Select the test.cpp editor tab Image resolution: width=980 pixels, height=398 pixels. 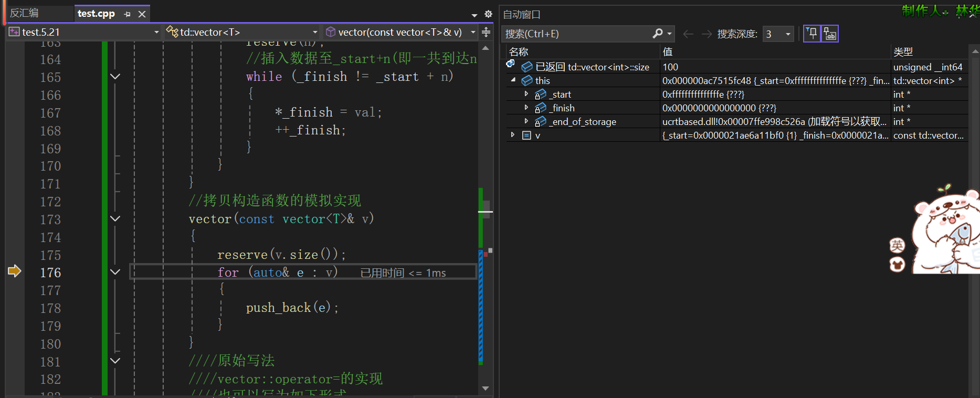(x=96, y=14)
